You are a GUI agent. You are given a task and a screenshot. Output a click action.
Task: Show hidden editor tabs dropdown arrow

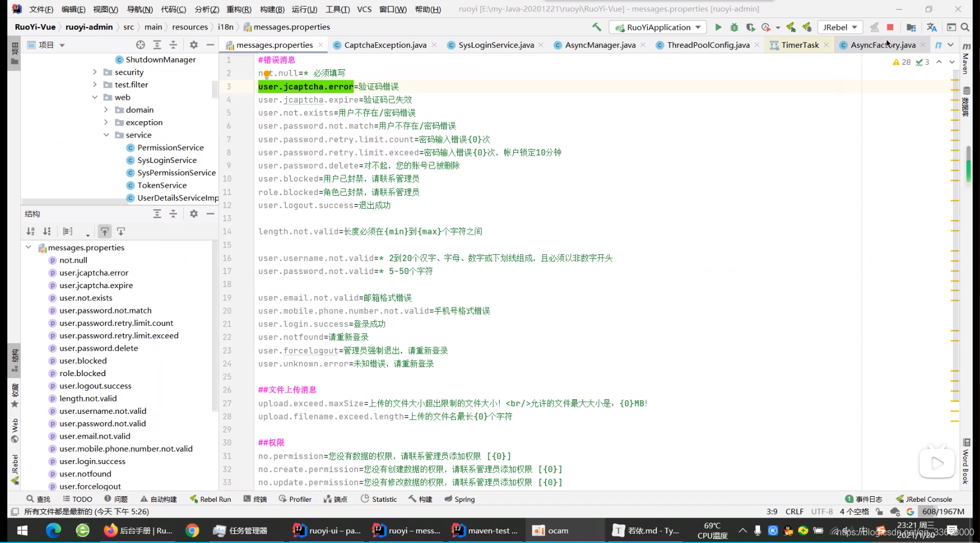pyautogui.click(x=951, y=45)
